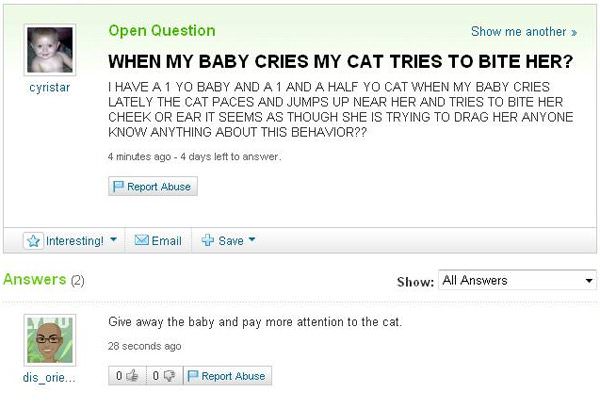Click the Open Question label
The height and width of the screenshot is (409, 600).
pyautogui.click(x=161, y=30)
